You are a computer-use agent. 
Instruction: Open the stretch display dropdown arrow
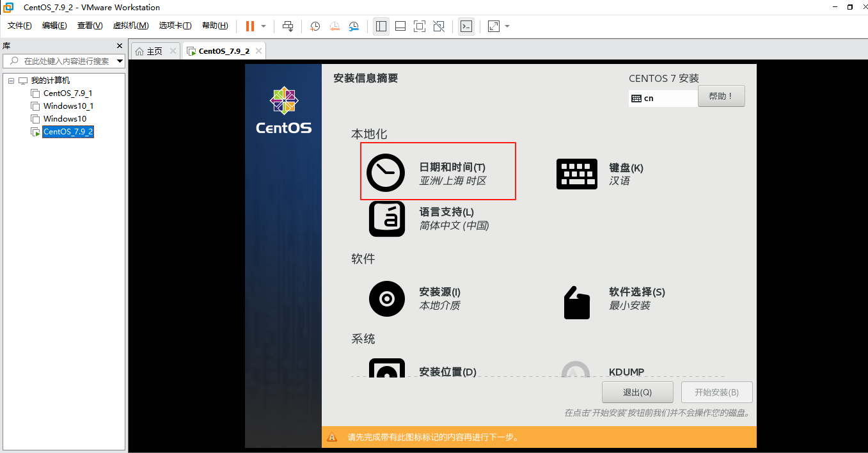[x=507, y=26]
